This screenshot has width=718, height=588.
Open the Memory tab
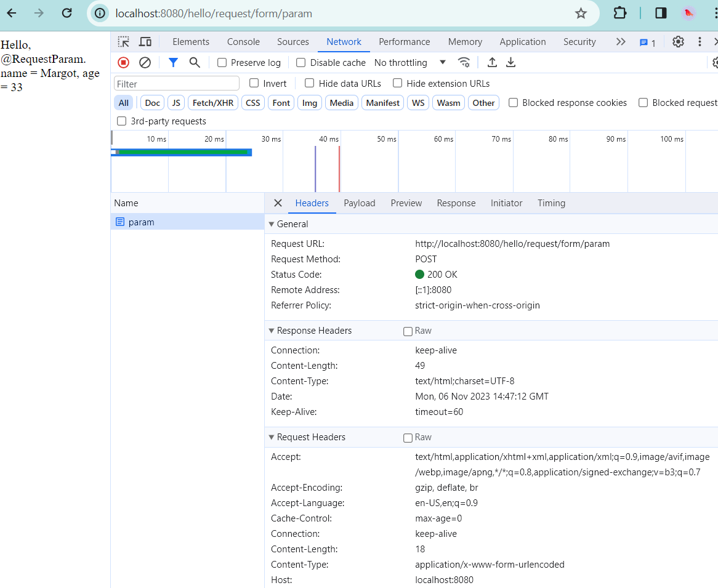(465, 42)
